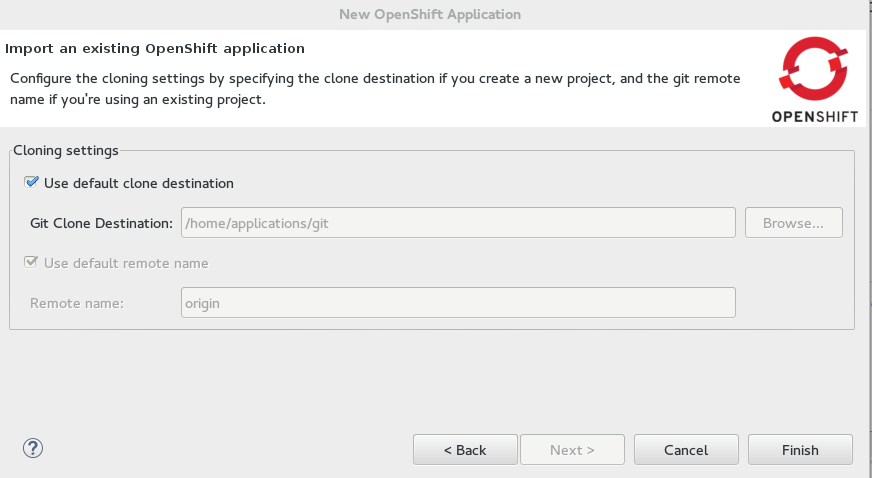Click Finish to import the application
This screenshot has width=872, height=478.
(x=800, y=450)
